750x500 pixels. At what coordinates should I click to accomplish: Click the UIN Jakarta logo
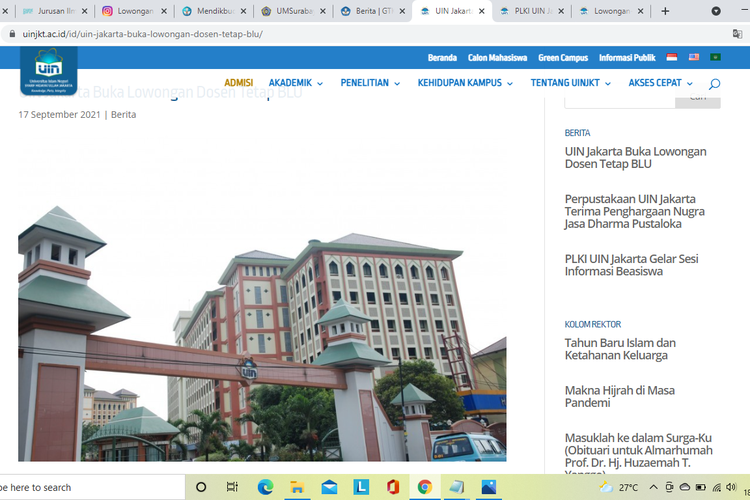point(48,70)
